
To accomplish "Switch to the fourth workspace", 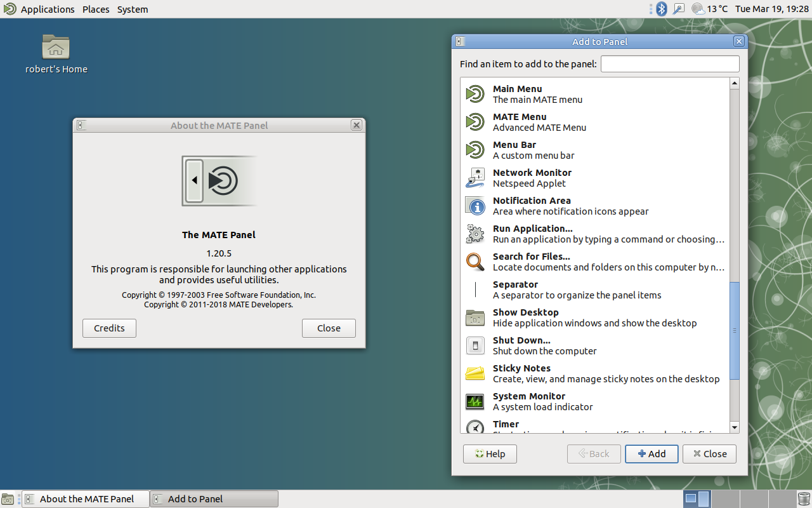I will tap(782, 499).
